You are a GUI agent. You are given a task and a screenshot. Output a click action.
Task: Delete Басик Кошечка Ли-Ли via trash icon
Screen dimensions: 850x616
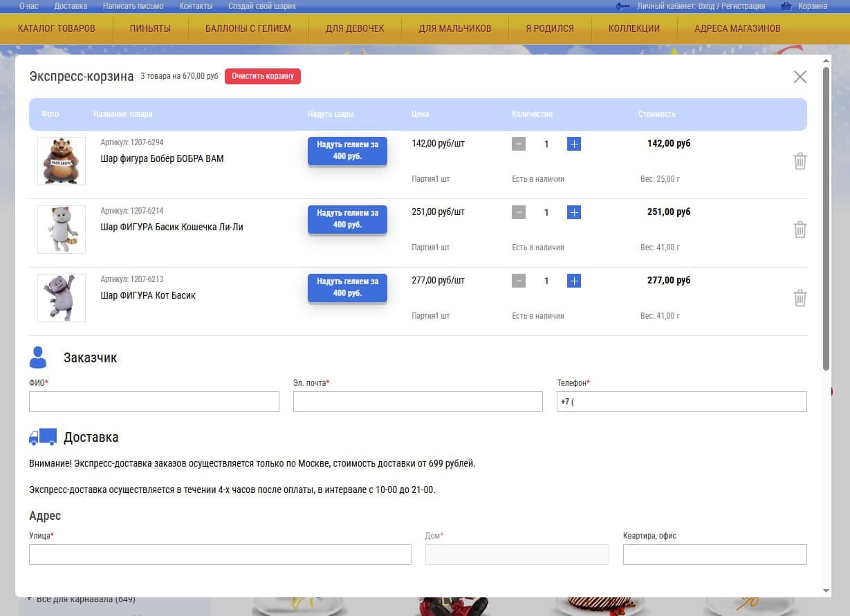[x=800, y=230]
